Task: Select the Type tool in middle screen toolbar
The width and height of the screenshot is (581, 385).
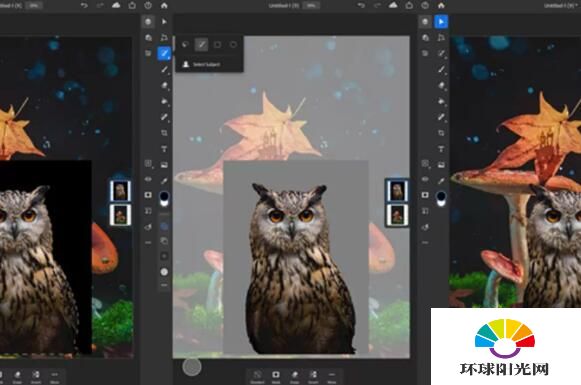Action: tap(164, 149)
